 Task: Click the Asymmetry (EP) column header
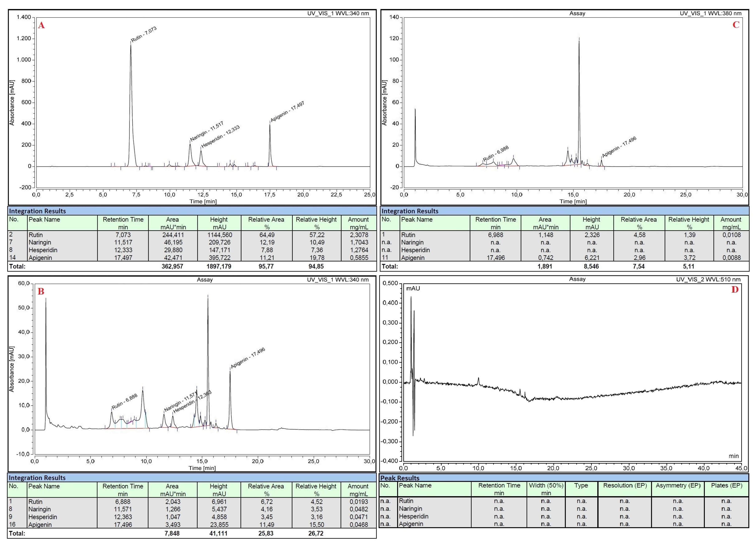click(678, 486)
